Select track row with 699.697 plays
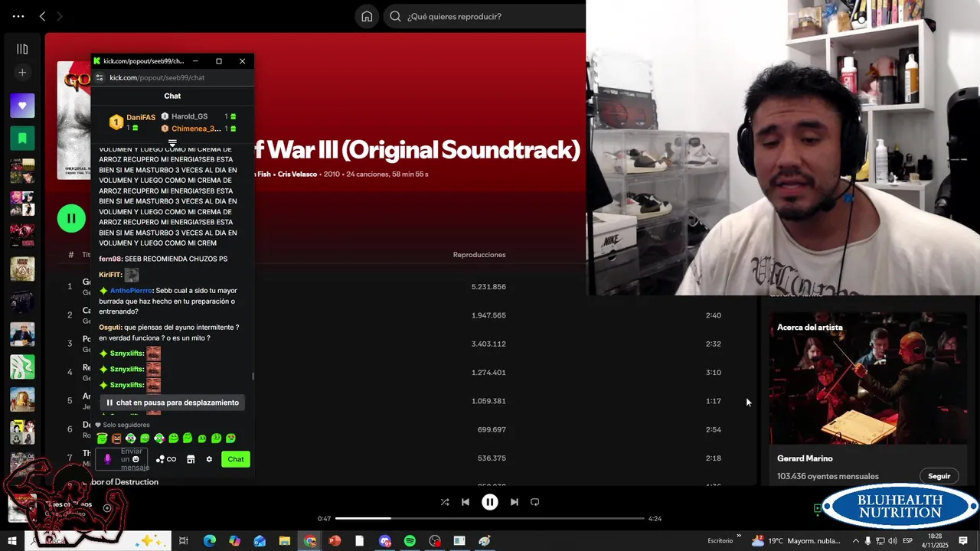This screenshot has height=551, width=980. [x=400, y=429]
